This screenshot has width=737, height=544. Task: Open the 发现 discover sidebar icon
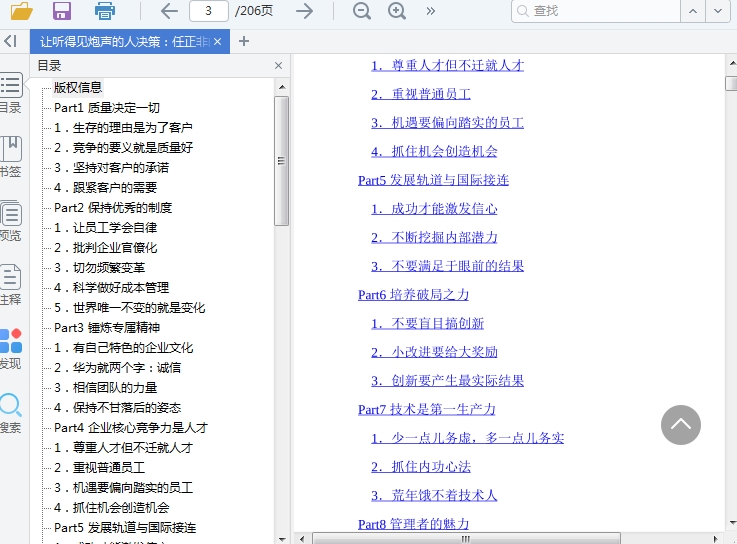point(10,349)
